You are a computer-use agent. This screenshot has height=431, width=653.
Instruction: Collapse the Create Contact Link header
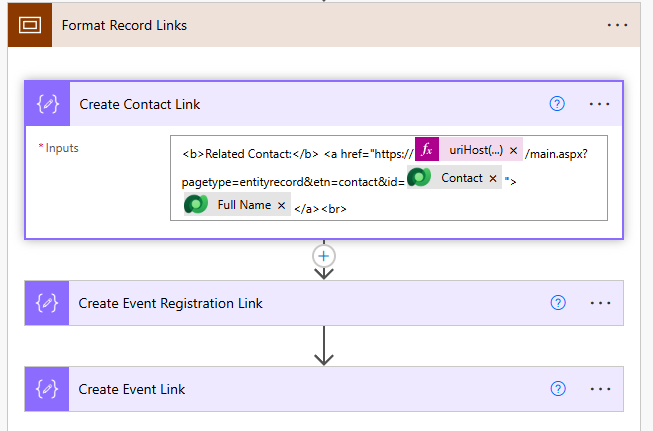pos(300,104)
